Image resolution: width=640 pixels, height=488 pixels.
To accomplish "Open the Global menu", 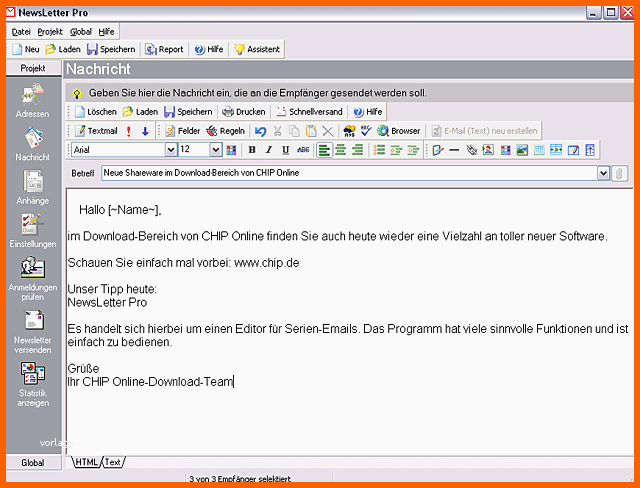I will [80, 32].
